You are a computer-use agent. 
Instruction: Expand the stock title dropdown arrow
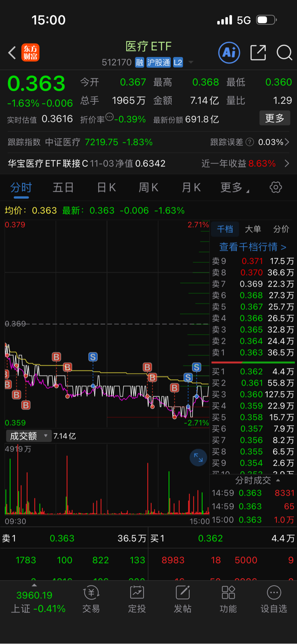pyautogui.click(x=191, y=62)
